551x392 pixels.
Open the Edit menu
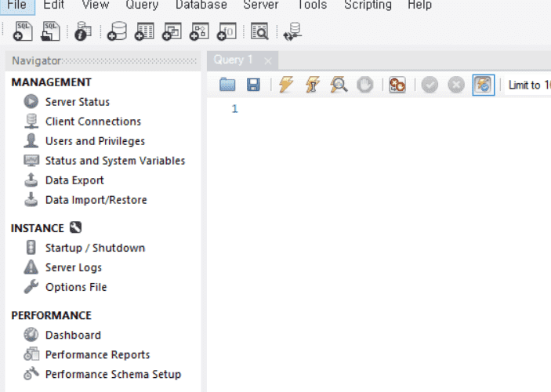pyautogui.click(x=54, y=5)
